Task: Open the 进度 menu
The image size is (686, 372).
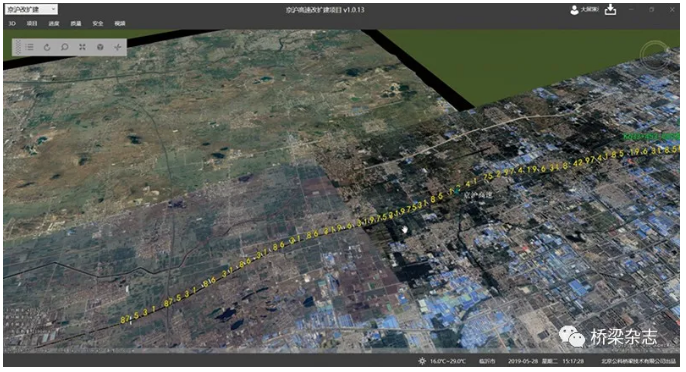Action: point(54,24)
